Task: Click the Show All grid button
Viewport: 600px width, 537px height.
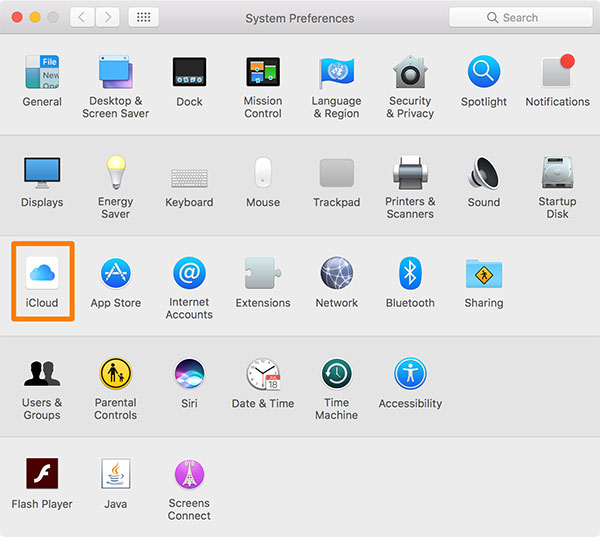Action: pos(143,17)
